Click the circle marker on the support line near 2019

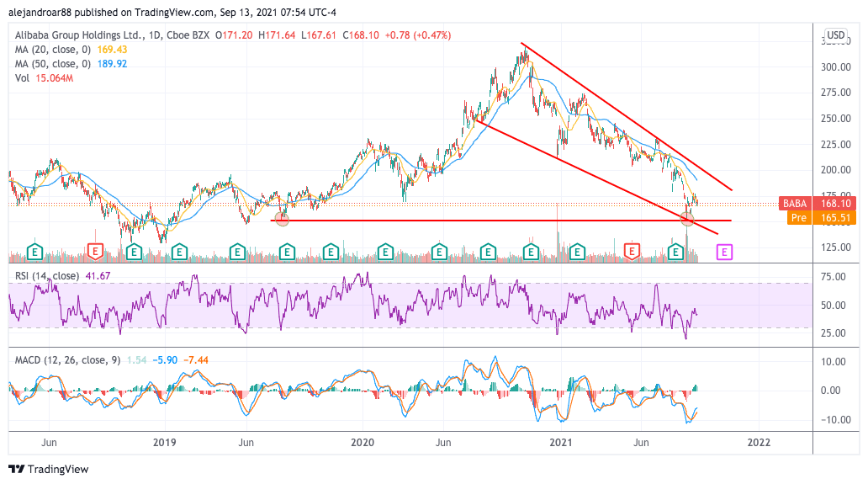(283, 220)
